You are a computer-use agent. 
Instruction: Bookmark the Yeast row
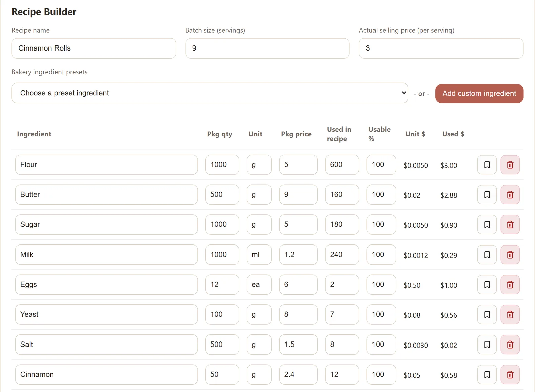tap(487, 314)
